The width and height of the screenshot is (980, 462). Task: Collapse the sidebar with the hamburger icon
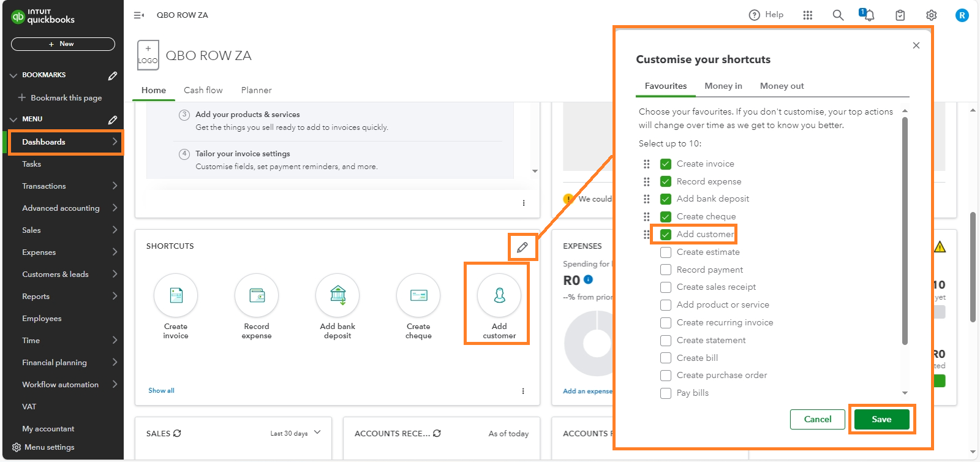tap(139, 15)
